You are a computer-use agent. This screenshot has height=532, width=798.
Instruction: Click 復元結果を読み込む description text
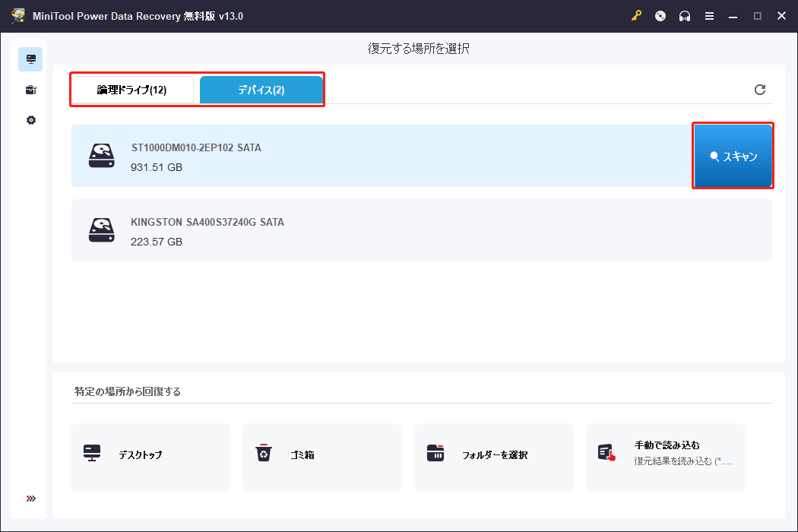pos(682,461)
